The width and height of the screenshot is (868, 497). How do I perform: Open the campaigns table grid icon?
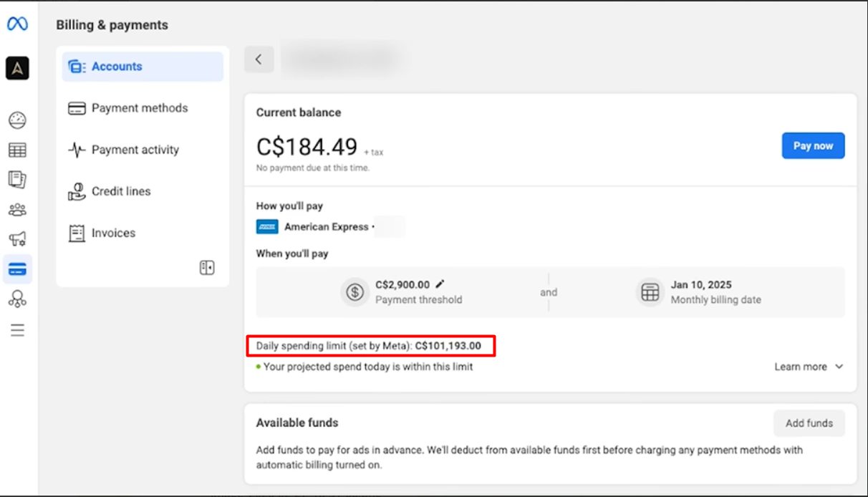pos(17,150)
